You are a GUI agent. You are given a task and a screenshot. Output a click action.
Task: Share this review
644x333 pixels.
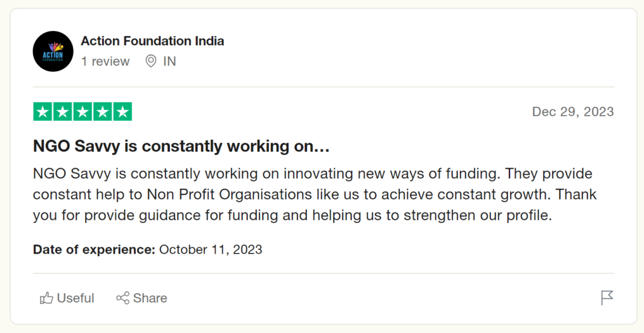pyautogui.click(x=142, y=298)
